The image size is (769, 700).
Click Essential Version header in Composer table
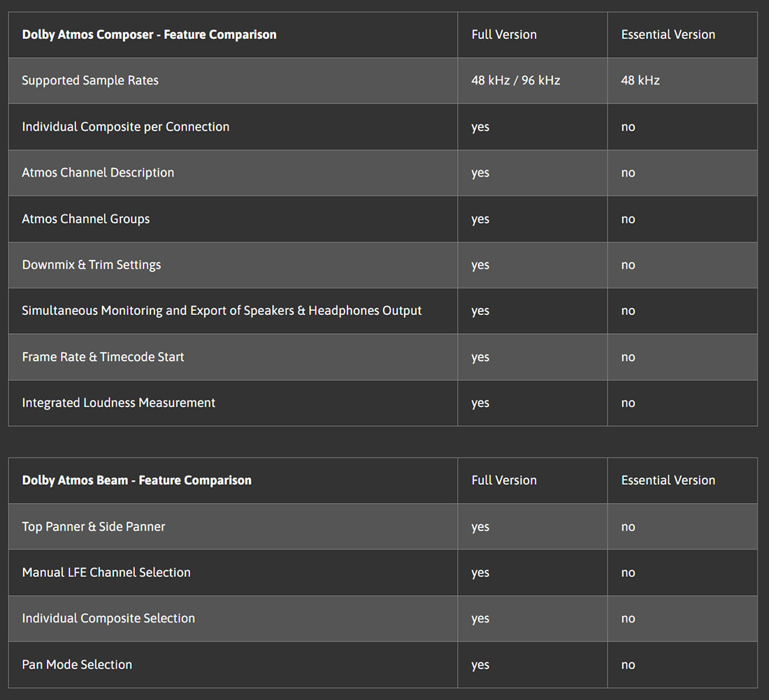click(x=668, y=35)
